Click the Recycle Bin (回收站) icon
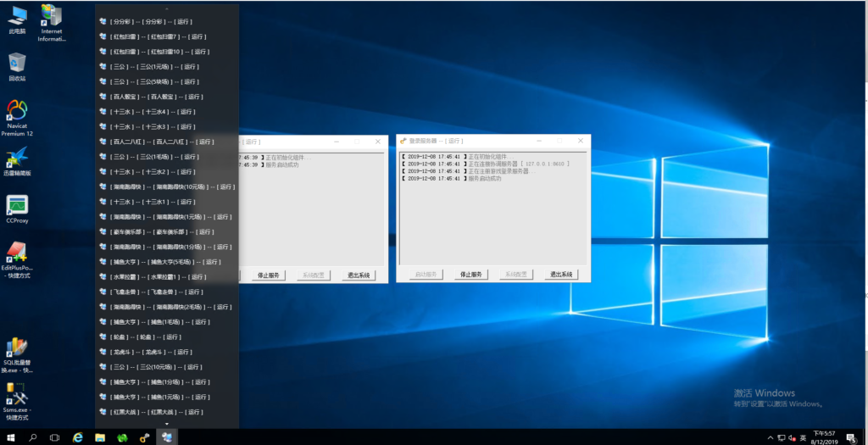 pyautogui.click(x=17, y=64)
